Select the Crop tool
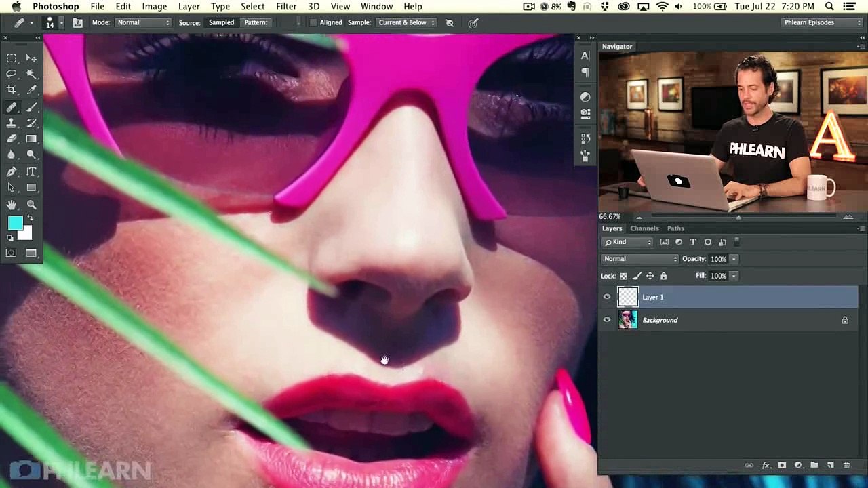The height and width of the screenshot is (488, 868). click(x=12, y=90)
